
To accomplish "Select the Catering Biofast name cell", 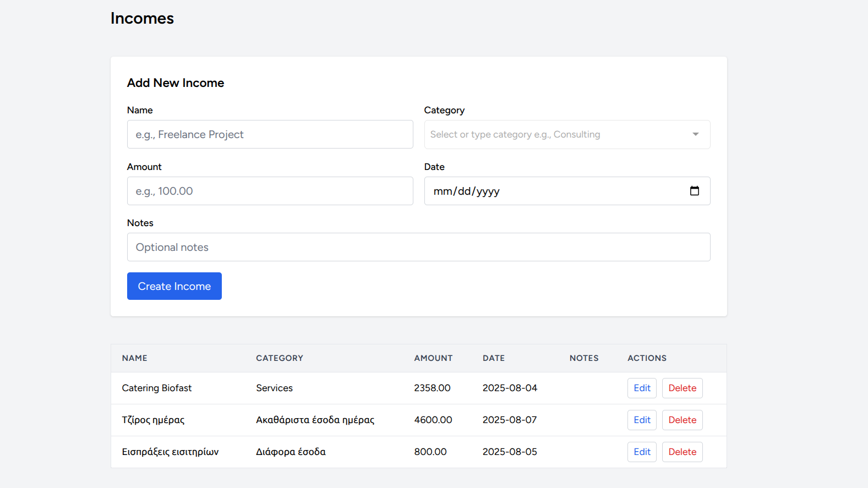I will 157,388.
